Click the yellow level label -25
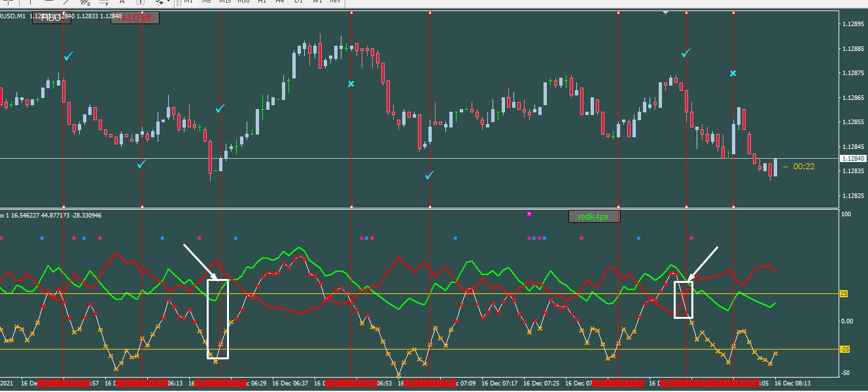 pos(844,350)
